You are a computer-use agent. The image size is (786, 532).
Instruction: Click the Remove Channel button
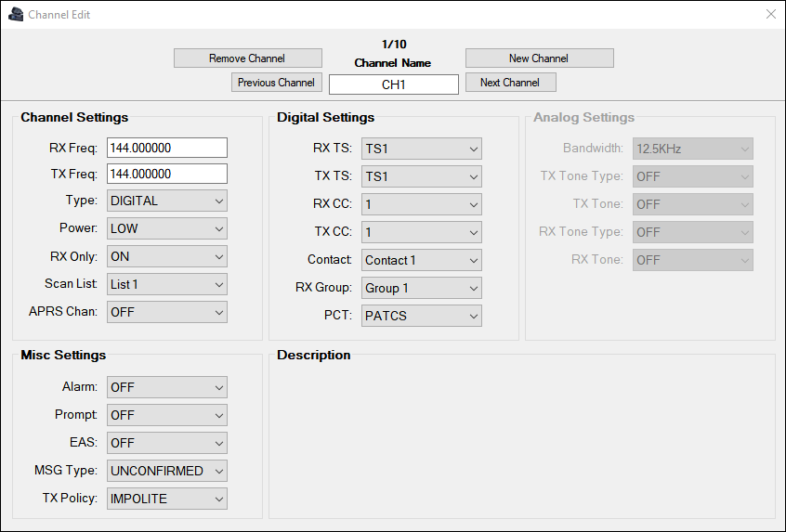tap(247, 58)
